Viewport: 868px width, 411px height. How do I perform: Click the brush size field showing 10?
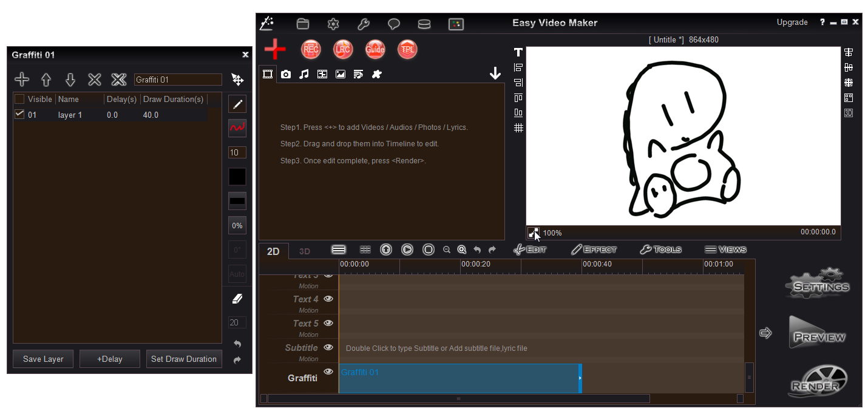[x=237, y=152]
